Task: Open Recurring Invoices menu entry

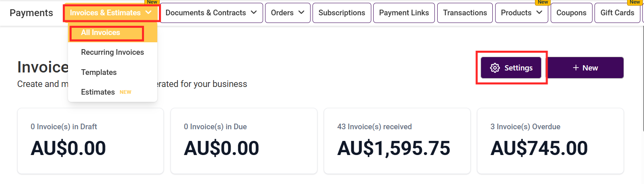Action: point(112,52)
